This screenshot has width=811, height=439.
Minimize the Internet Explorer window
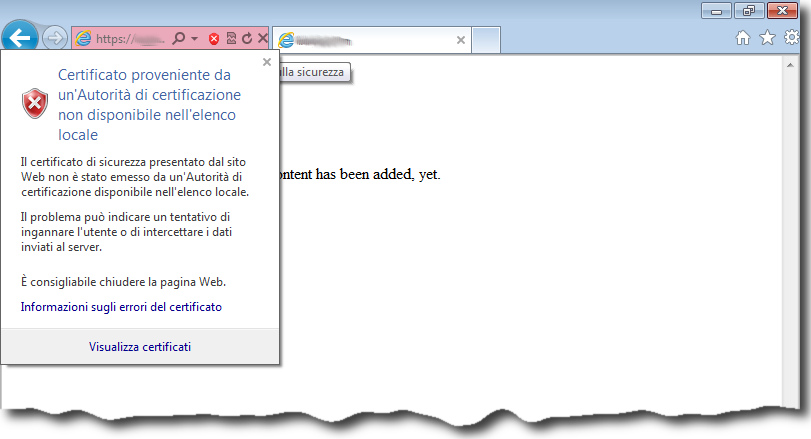click(716, 11)
